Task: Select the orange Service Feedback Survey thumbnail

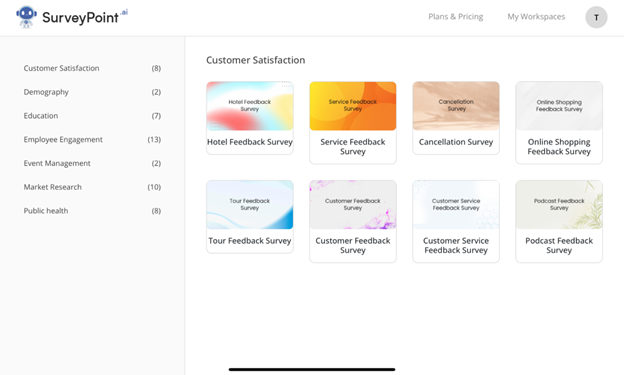Action: coord(353,106)
